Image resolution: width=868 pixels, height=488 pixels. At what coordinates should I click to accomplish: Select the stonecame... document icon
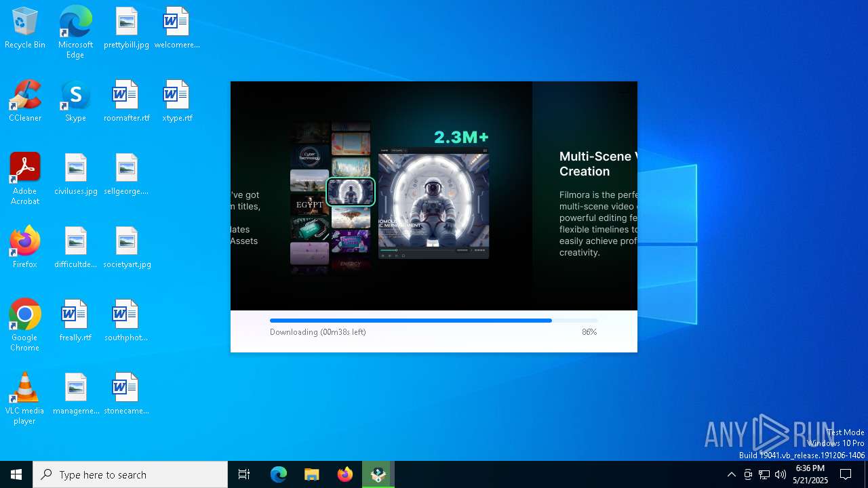[126, 394]
